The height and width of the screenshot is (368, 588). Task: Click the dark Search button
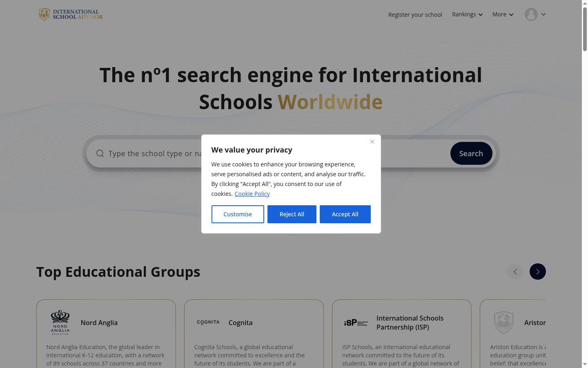pos(471,153)
